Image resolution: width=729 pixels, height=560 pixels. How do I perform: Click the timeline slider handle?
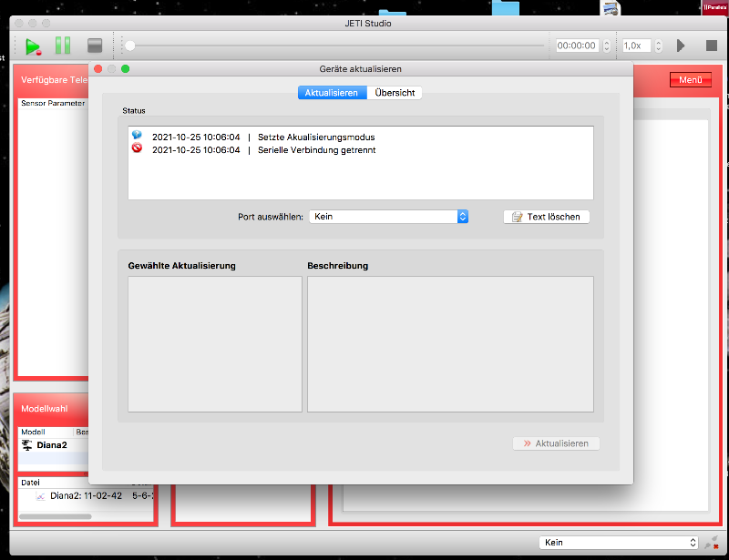click(130, 46)
